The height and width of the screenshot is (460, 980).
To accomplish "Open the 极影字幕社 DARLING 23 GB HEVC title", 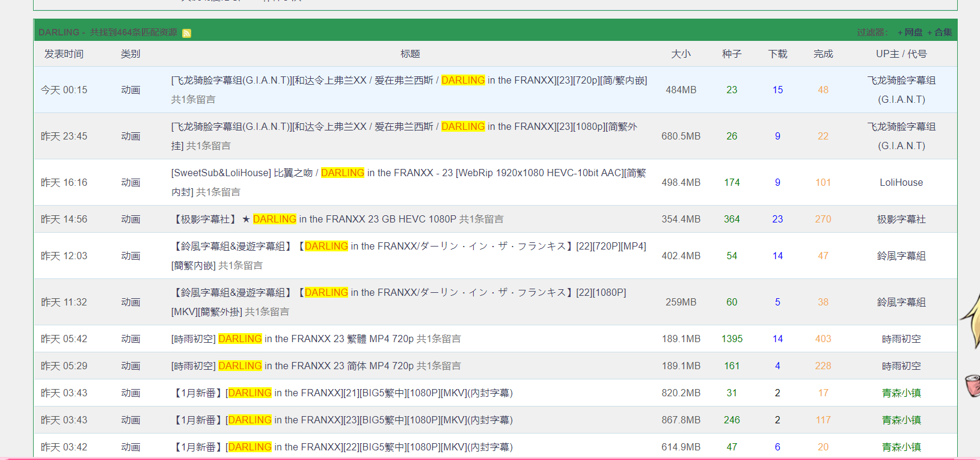I will 314,219.
